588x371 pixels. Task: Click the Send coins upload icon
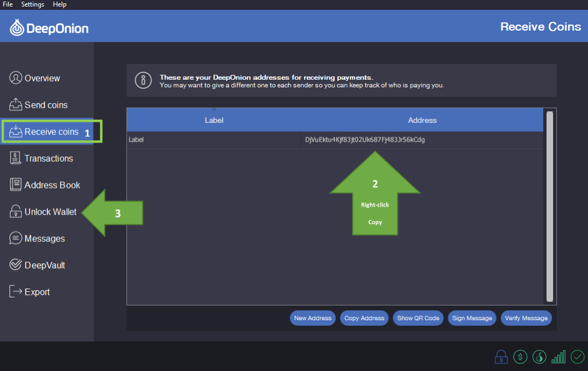(15, 104)
